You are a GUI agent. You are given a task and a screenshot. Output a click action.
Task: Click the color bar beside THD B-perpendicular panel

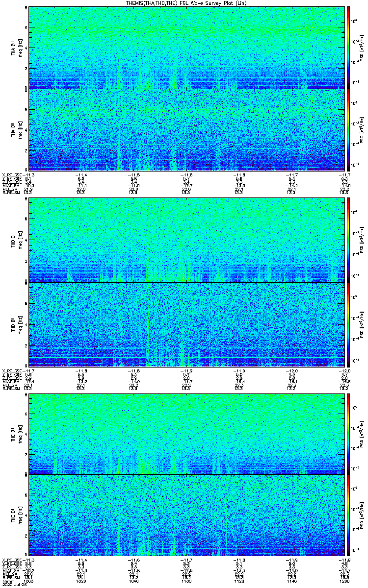tap(348, 240)
